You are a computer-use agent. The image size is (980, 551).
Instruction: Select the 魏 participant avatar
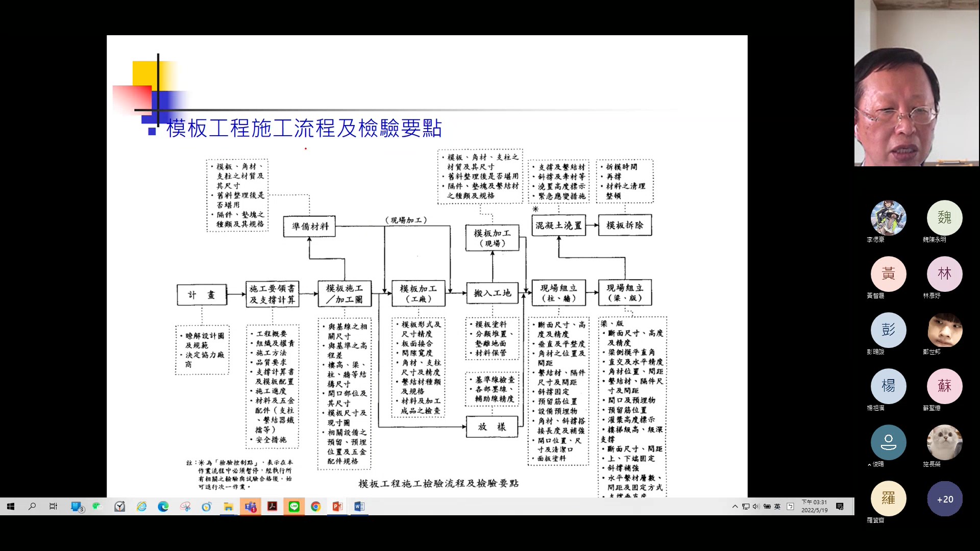944,218
